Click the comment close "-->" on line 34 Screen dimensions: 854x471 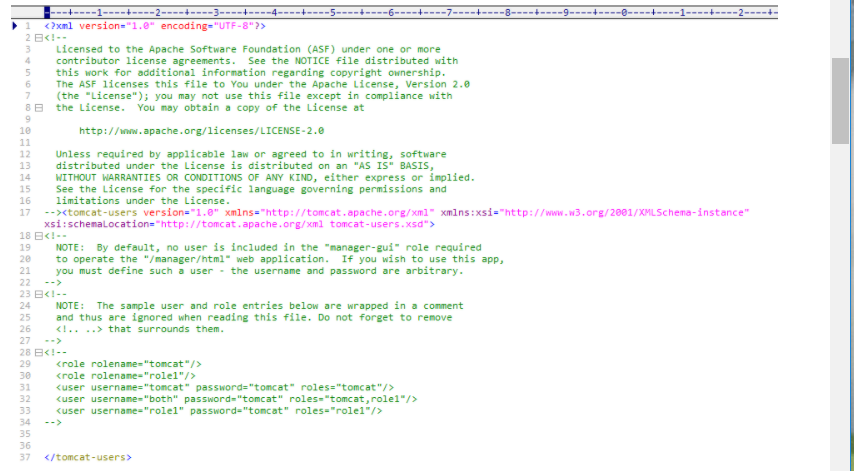pyautogui.click(x=53, y=422)
